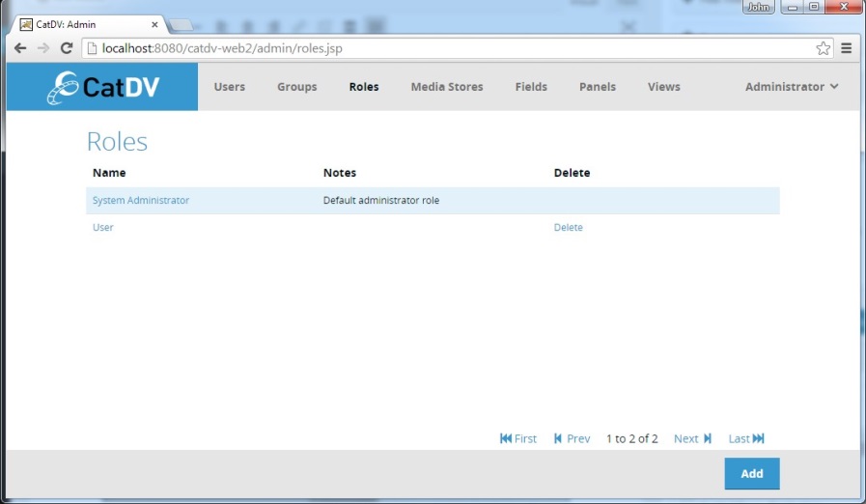Click the Roles page heading

[x=117, y=142]
